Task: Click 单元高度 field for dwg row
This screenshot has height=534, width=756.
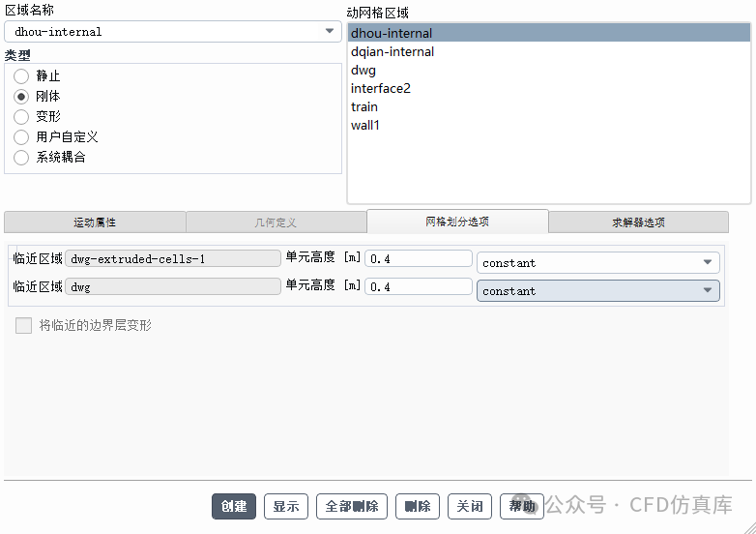Action: (419, 286)
